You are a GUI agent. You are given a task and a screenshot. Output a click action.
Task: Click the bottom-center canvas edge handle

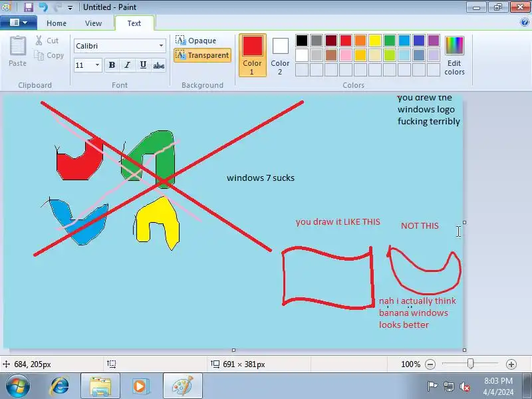coord(233,350)
